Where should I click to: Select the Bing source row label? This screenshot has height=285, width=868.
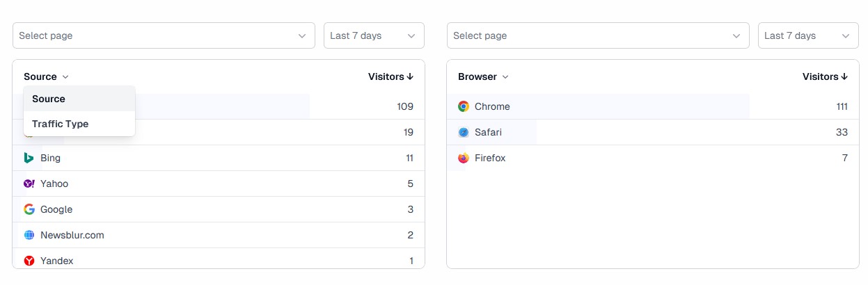pos(51,158)
